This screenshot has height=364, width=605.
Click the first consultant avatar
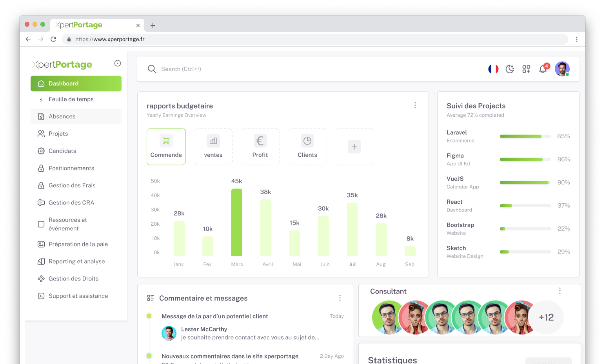tap(386, 317)
